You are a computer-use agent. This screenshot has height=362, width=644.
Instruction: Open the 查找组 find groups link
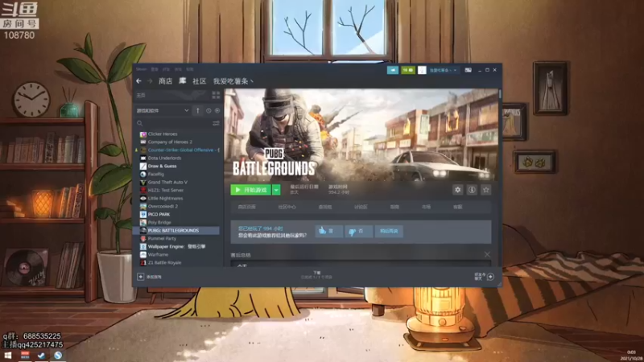click(325, 207)
